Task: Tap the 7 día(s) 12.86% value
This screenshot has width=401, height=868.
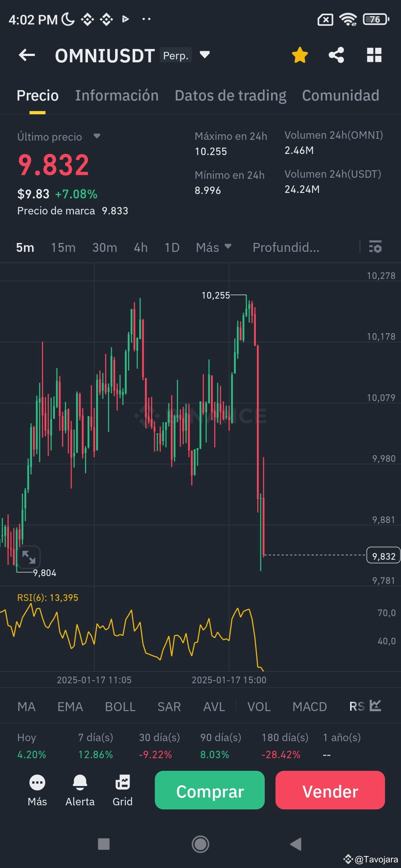Action: [95, 754]
